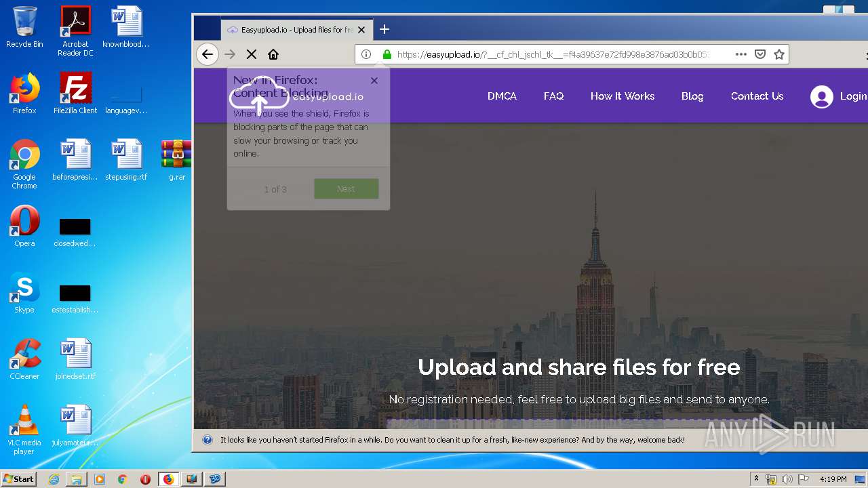Launch CCleaner desktop shortcut
Viewport: 868px width, 488px height.
(24, 359)
